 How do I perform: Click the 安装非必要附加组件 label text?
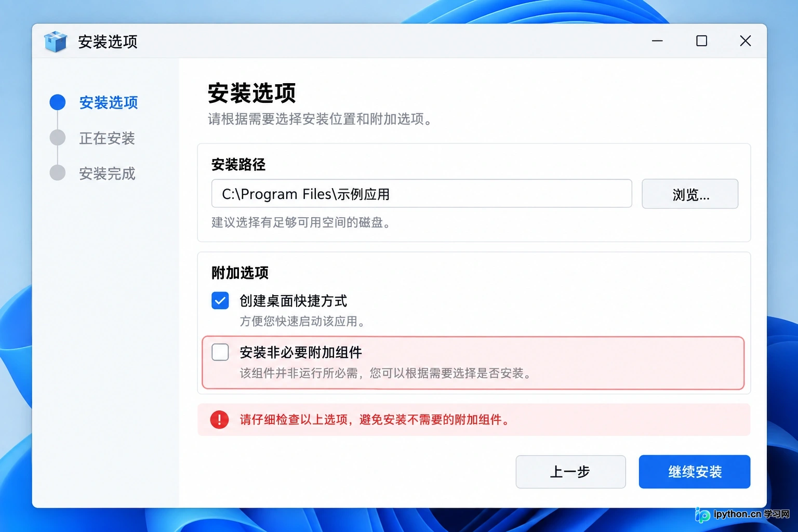click(x=301, y=352)
